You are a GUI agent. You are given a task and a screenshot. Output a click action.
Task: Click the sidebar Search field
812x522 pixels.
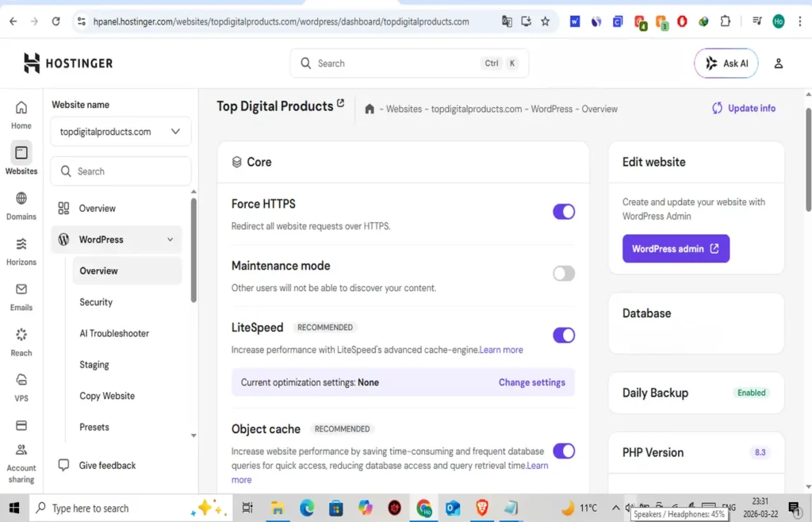(121, 171)
